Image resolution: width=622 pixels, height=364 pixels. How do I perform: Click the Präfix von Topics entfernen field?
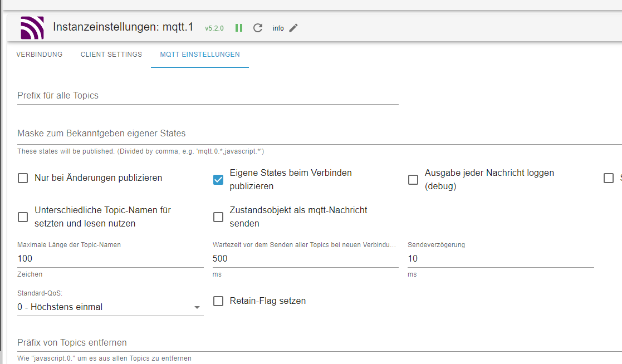tap(320, 343)
